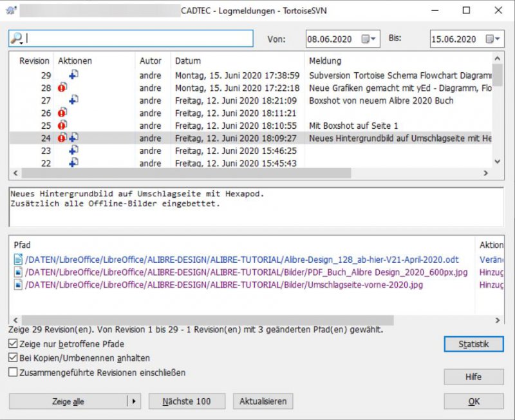Confirm with the OK button

point(474,401)
